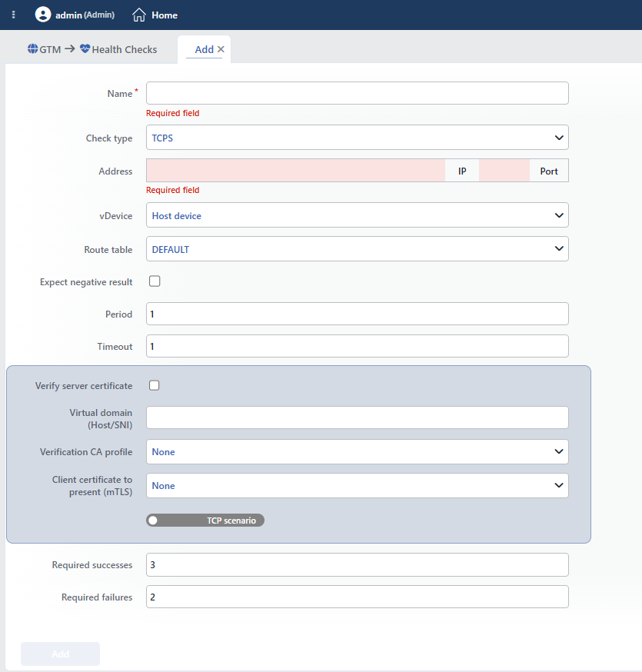Expand the vDevice Host device dropdown
The height and width of the screenshot is (672, 642).
click(358, 215)
